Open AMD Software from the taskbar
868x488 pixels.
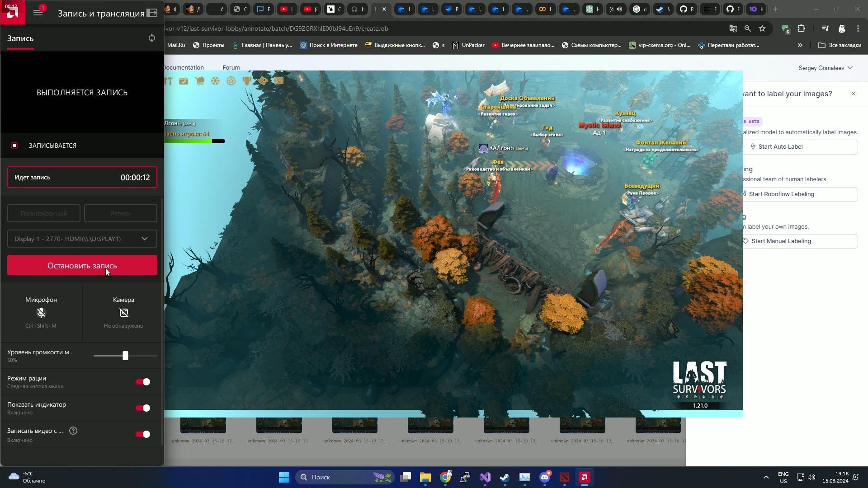(585, 477)
